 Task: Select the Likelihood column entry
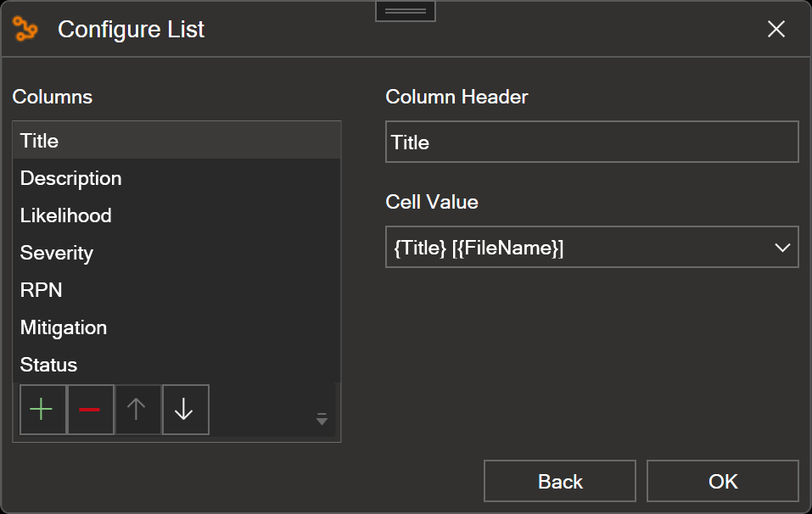click(176, 215)
